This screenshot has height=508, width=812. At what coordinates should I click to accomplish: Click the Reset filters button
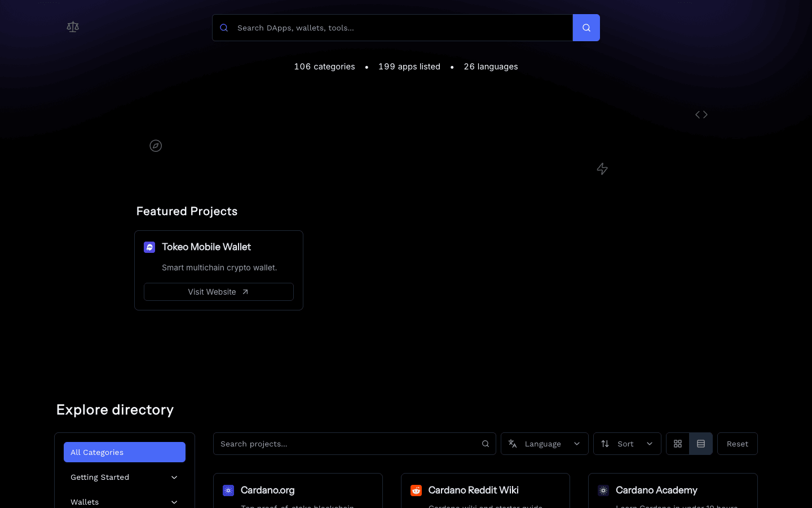[737, 444]
